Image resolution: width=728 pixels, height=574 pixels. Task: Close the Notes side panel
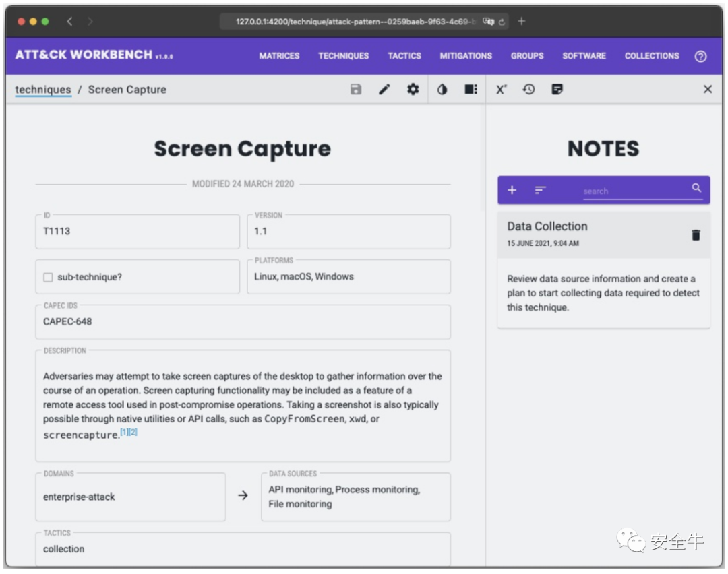708,89
